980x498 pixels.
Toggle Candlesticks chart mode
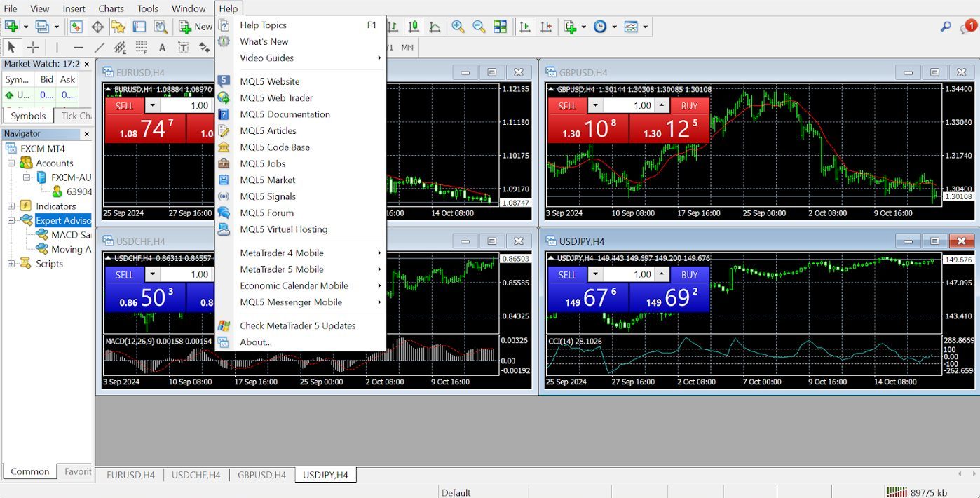(x=414, y=27)
